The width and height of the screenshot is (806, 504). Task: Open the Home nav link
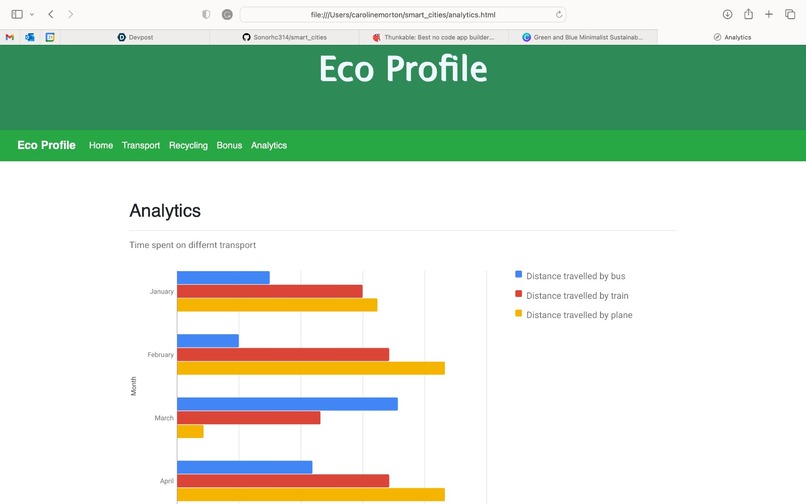(101, 146)
